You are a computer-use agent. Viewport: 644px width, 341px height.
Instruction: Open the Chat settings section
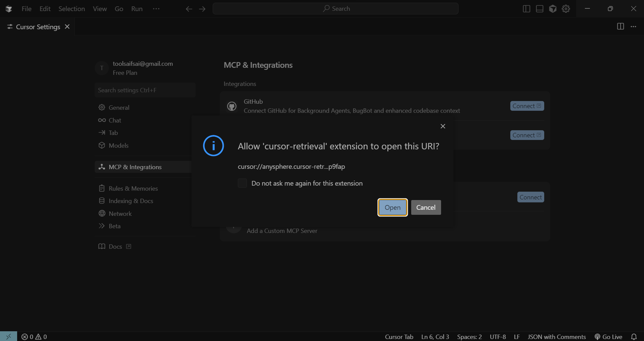coord(115,120)
